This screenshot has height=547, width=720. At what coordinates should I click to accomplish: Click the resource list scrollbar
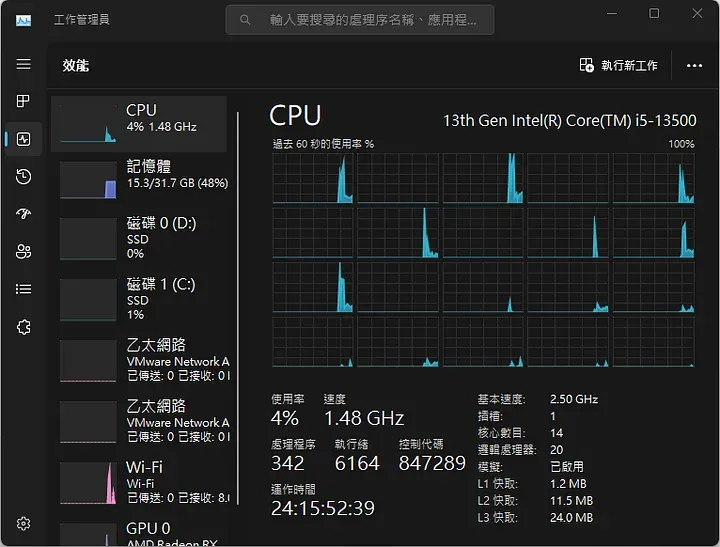tap(238, 308)
